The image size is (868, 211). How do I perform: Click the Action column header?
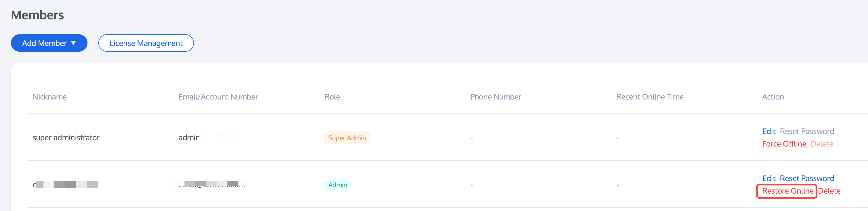(773, 97)
